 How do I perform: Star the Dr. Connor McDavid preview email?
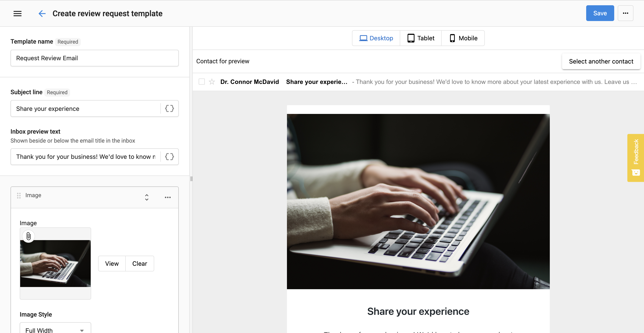(212, 82)
